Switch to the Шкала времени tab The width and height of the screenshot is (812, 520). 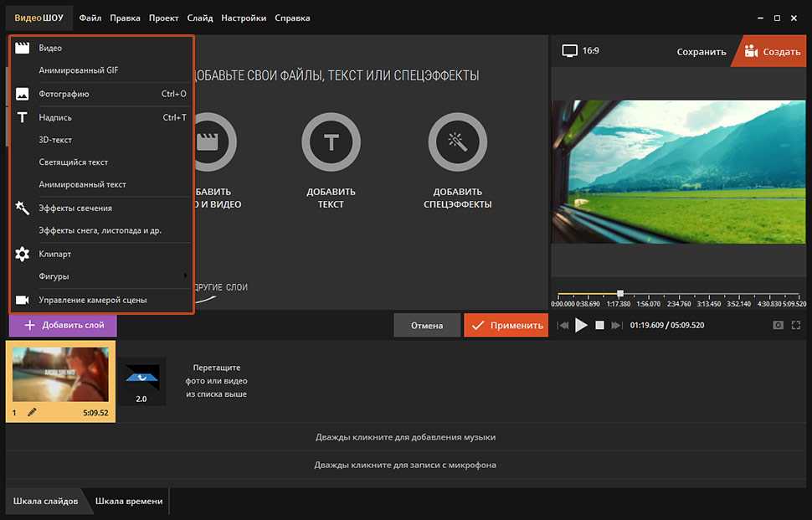[129, 501]
